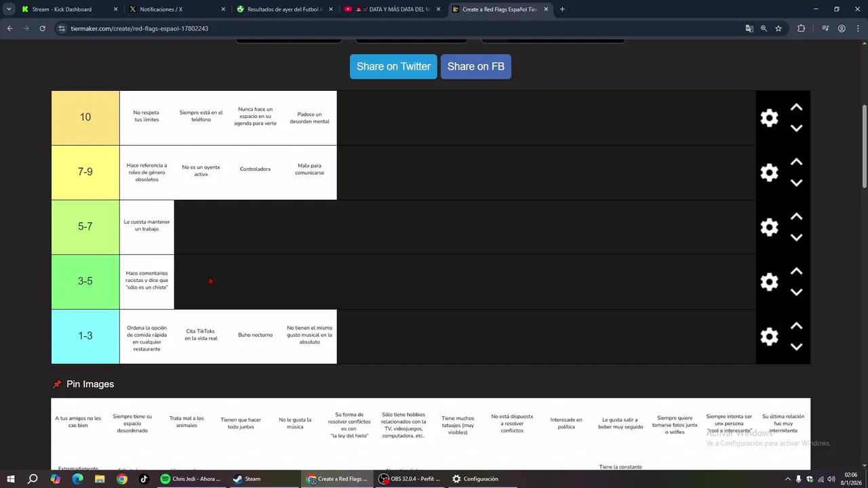Open Spotify from taskbar
The width and height of the screenshot is (868, 488).
coord(191,479)
